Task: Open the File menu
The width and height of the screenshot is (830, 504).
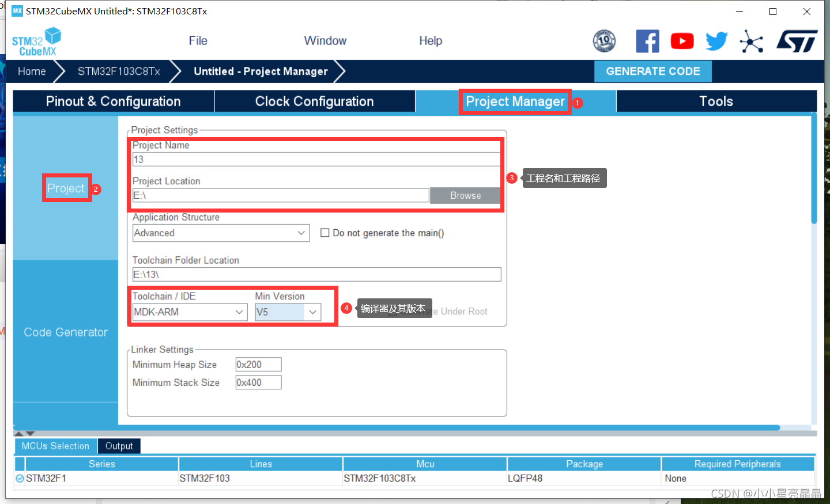Action: click(x=198, y=41)
